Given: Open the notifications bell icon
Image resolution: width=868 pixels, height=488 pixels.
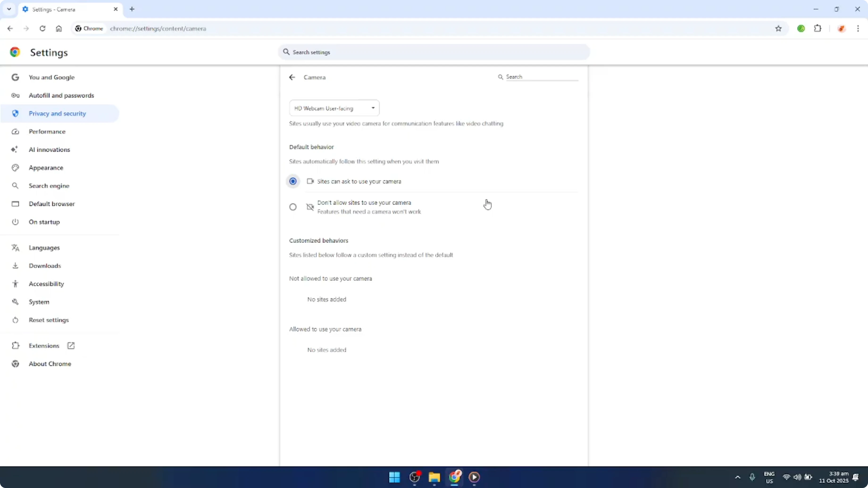Looking at the screenshot, I should (855, 477).
